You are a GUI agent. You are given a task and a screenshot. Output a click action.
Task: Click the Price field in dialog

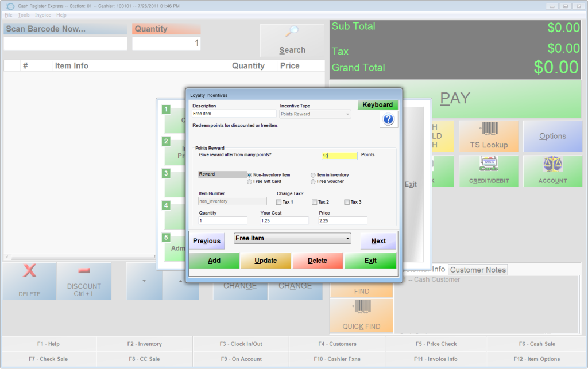[342, 220]
